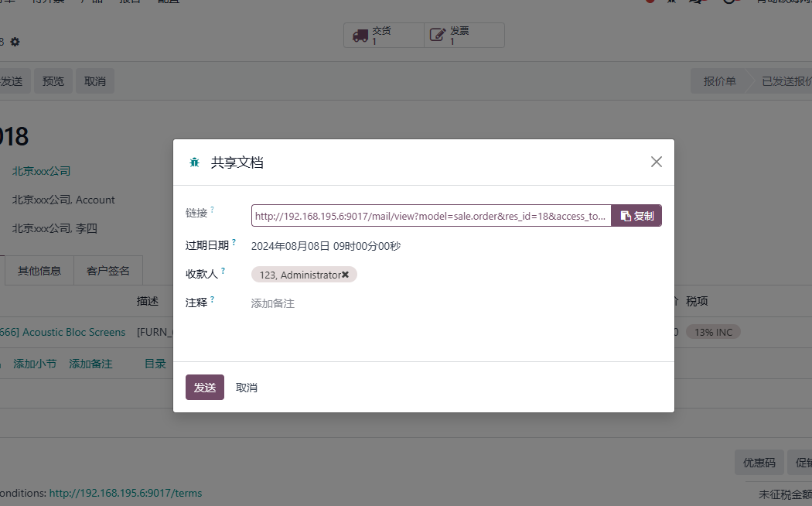Click 北京xxx公司, 李四 delivery address

pos(55,228)
